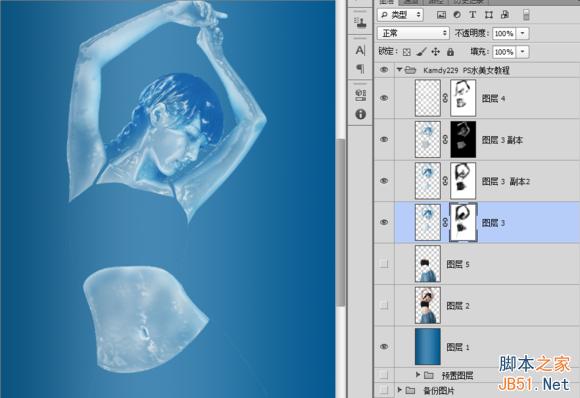Viewport: 580px width, 398px height.
Task: Collapse the Kamdy229 PS水美女教程 group
Action: 399,70
